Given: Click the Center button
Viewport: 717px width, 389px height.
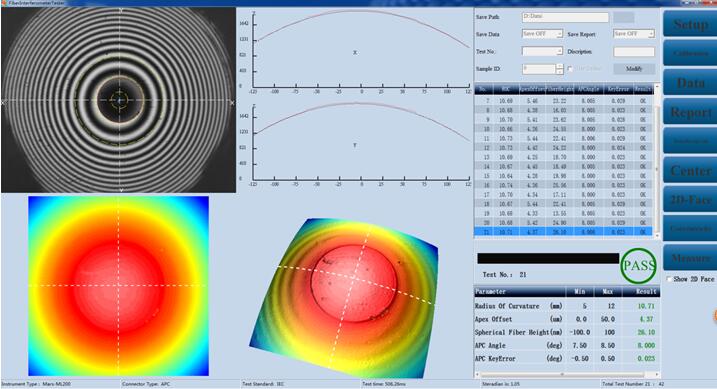Looking at the screenshot, I should pos(690,171).
